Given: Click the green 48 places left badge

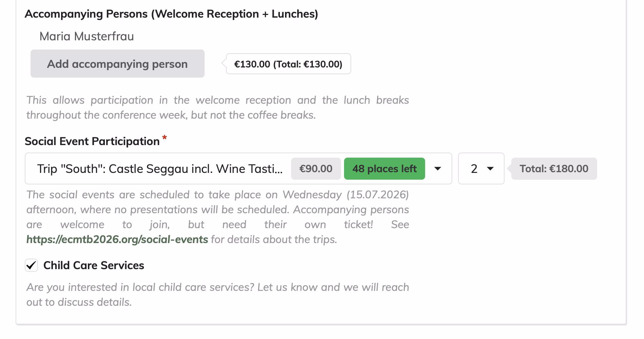Looking at the screenshot, I should [384, 168].
